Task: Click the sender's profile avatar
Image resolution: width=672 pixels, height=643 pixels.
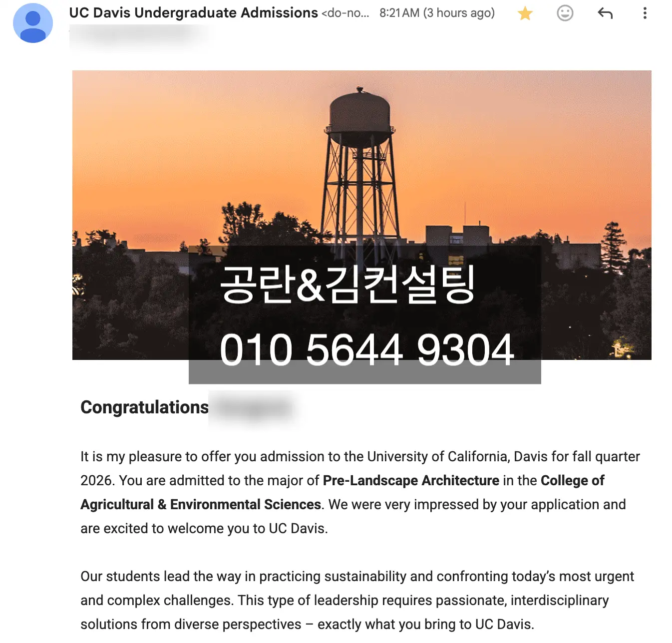Action: 33,23
